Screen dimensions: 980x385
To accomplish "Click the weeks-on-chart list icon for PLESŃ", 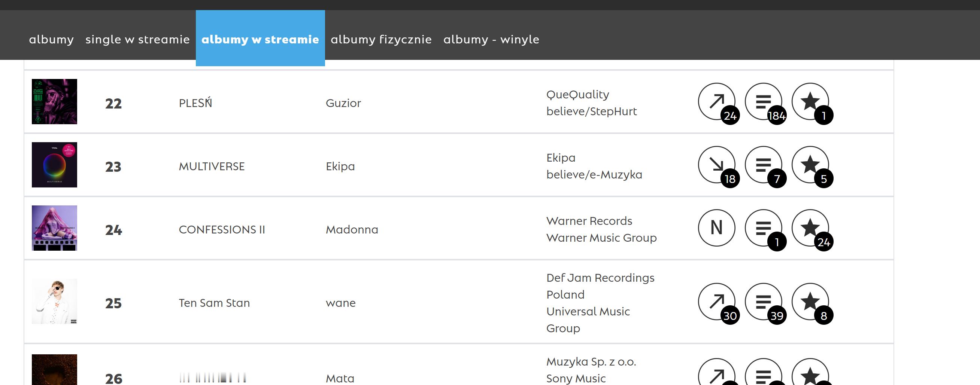I will (x=764, y=101).
